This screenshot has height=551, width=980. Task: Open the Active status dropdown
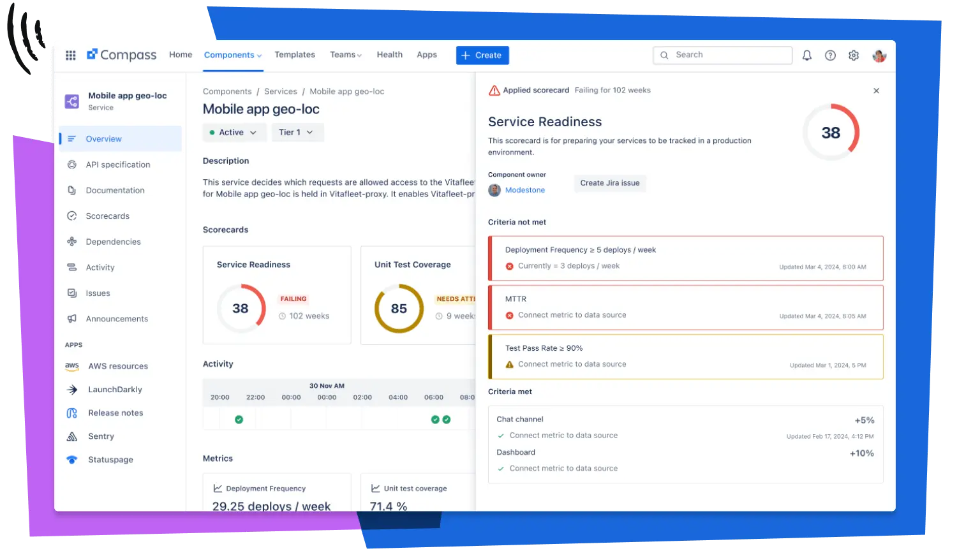[x=234, y=133]
